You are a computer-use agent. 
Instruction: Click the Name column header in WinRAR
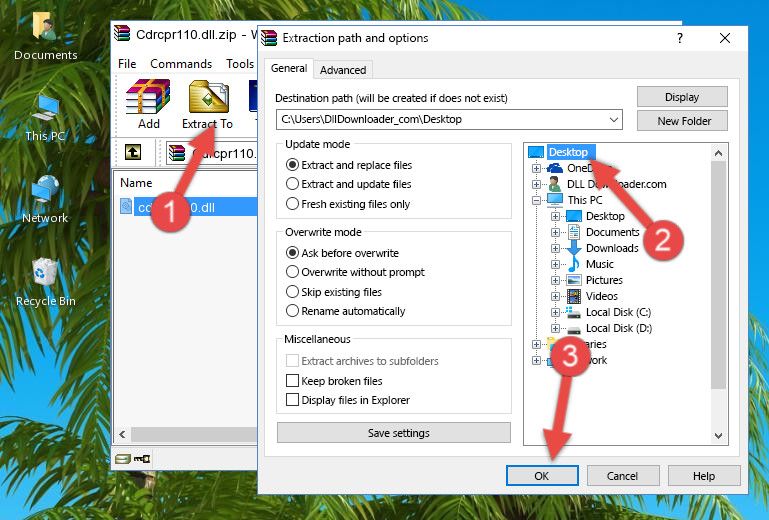[x=136, y=183]
